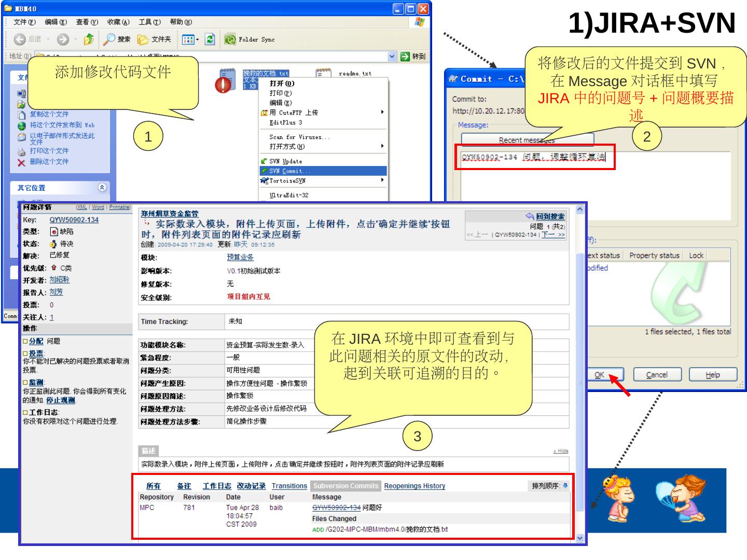Image resolution: width=747 pixels, height=560 pixels.
Task: Open the 预算业务 module link
Action: point(240,257)
